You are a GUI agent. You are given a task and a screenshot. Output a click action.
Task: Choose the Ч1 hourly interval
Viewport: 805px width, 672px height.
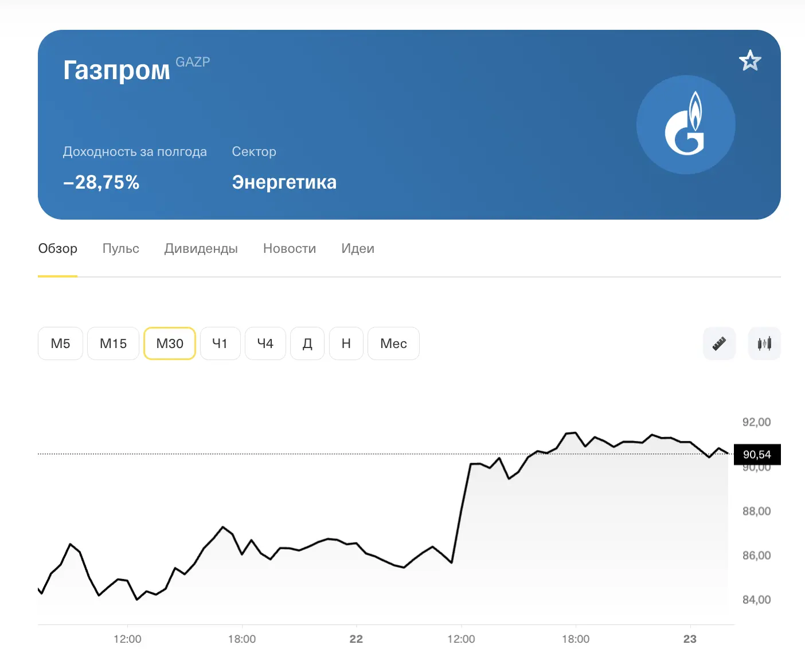point(220,343)
